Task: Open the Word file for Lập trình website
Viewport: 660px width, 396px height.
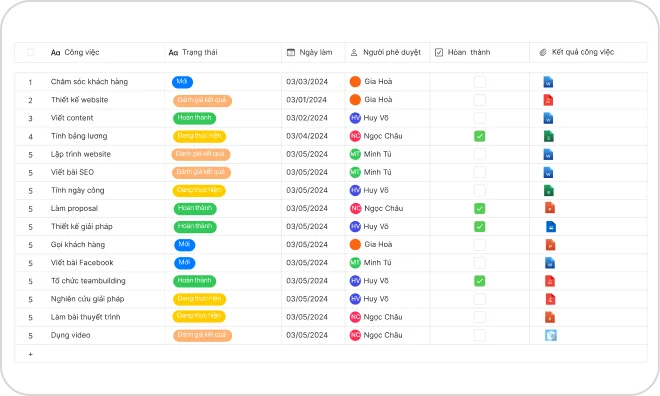Action: pos(548,154)
